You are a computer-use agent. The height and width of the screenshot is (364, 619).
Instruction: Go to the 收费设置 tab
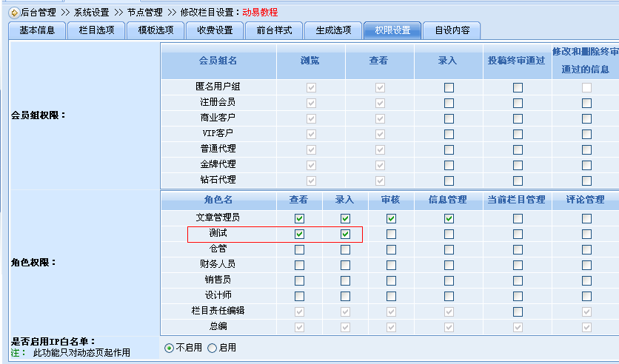click(x=215, y=30)
